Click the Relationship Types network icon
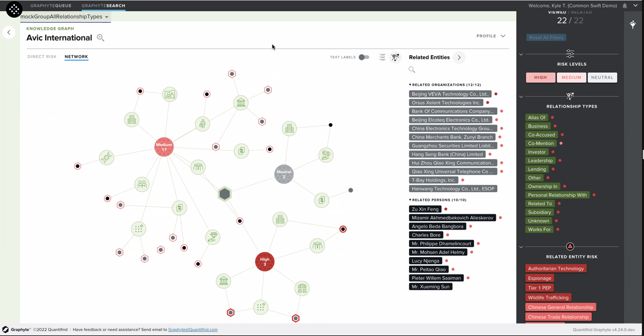This screenshot has height=336, width=644. [570, 96]
